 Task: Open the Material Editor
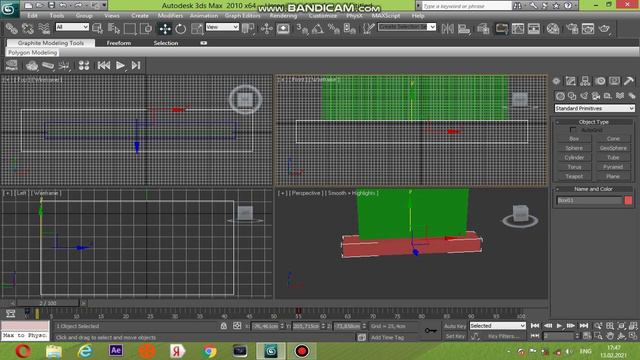tap(553, 29)
